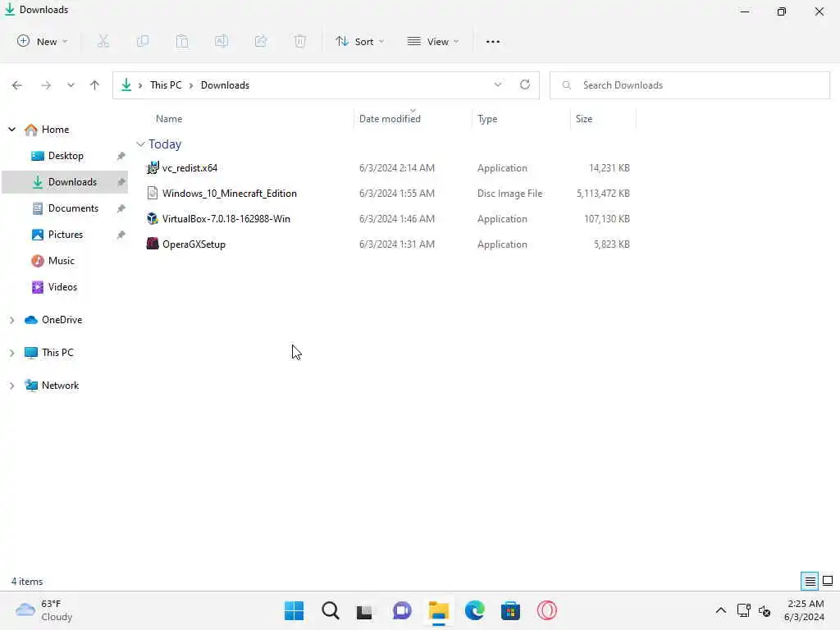Click the Disc Image File type cell
The image size is (840, 630).
click(x=509, y=194)
